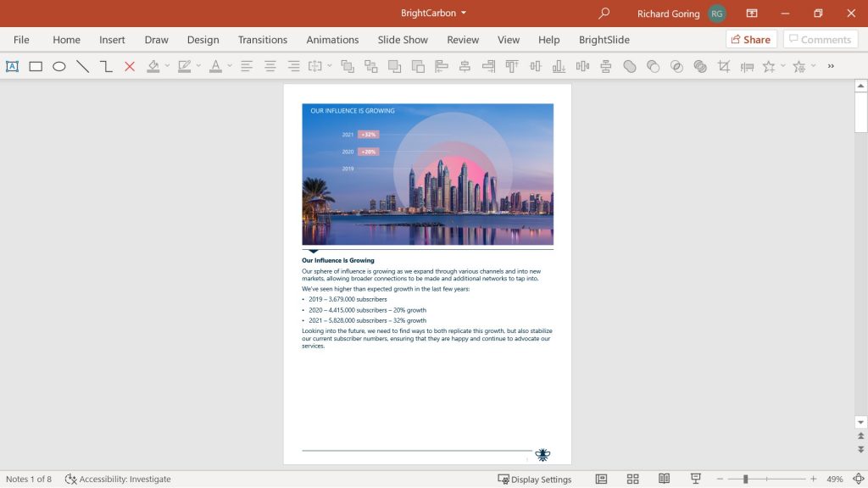The width and height of the screenshot is (868, 488).
Task: Toggle center text alignment
Action: tap(270, 66)
